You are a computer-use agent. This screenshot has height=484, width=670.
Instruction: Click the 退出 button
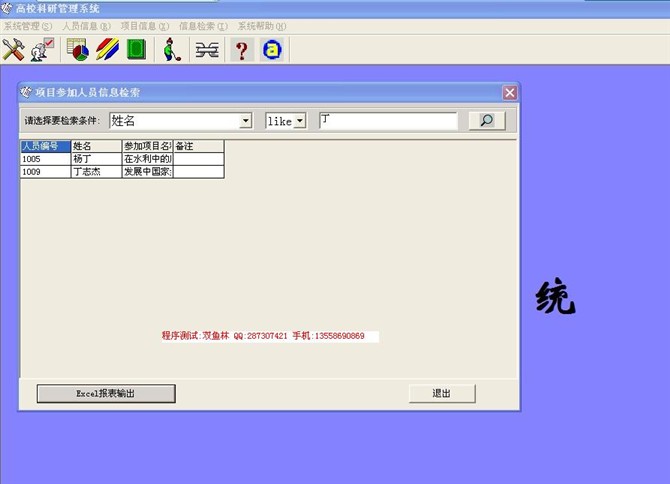(x=442, y=393)
